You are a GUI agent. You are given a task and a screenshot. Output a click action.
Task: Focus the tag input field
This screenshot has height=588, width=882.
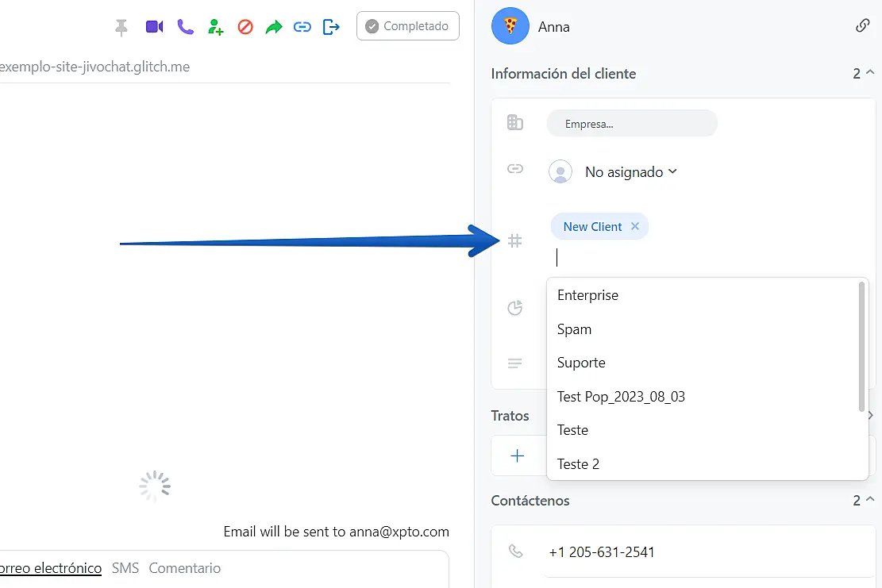[x=709, y=257]
